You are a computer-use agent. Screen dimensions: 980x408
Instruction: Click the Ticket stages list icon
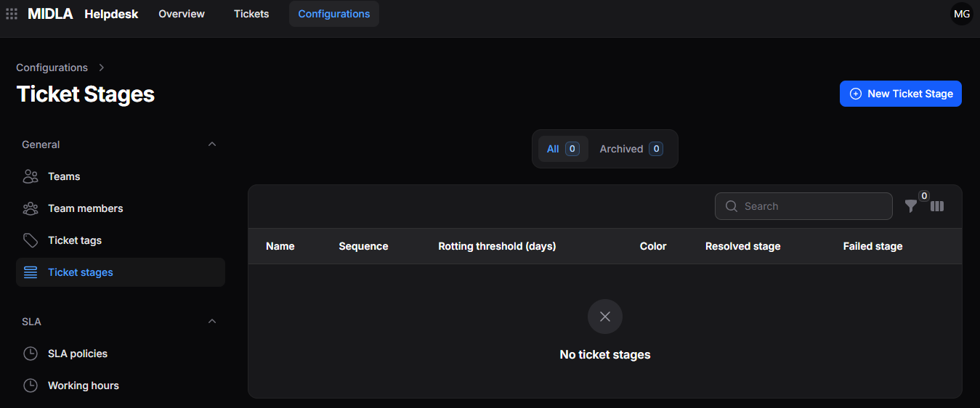31,272
